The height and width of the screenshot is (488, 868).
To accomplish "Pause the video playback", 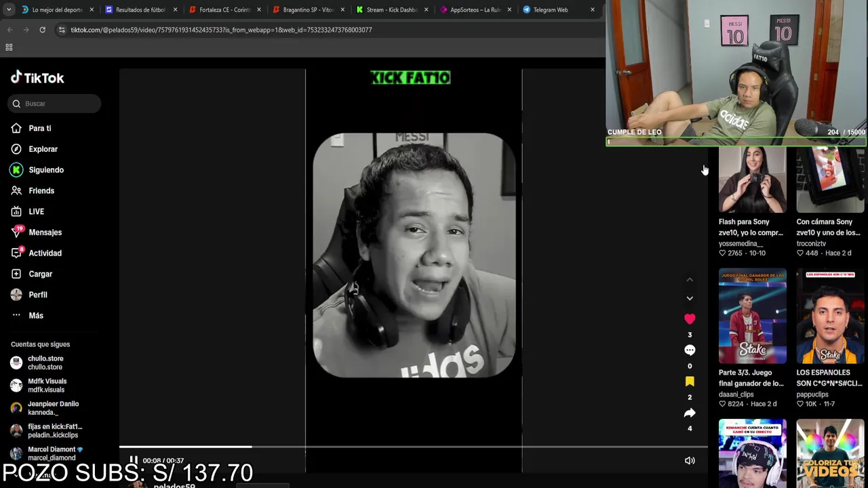I will coord(134,460).
